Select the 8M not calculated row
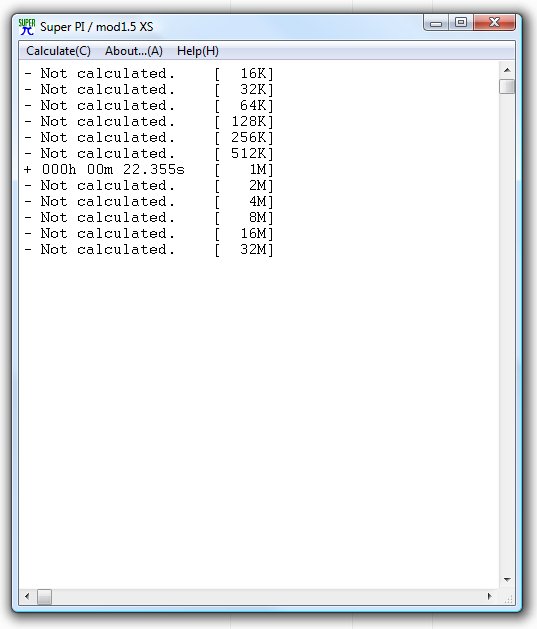This screenshot has width=537, height=629. pyautogui.click(x=149, y=217)
